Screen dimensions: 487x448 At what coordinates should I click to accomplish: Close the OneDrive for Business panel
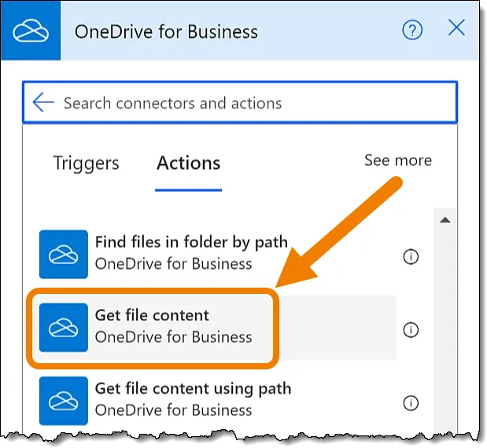point(456,29)
